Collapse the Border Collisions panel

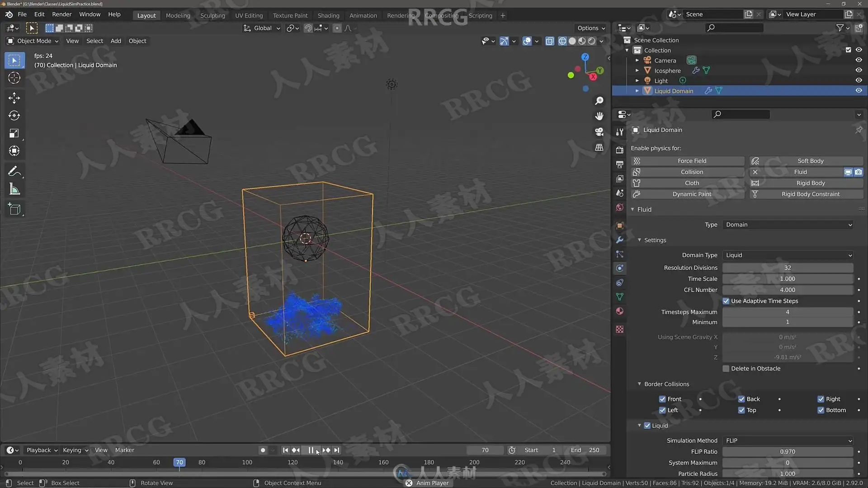pos(639,384)
